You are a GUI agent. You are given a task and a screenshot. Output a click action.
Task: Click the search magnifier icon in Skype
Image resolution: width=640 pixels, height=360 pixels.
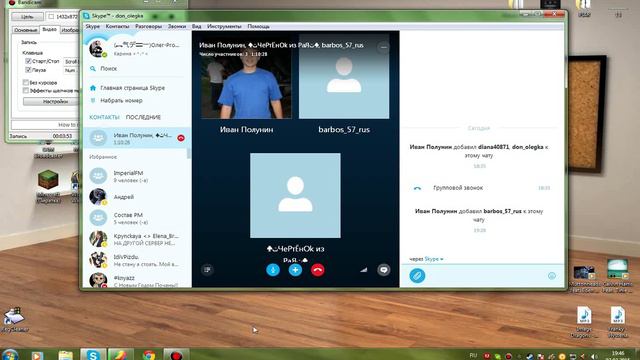(x=93, y=69)
